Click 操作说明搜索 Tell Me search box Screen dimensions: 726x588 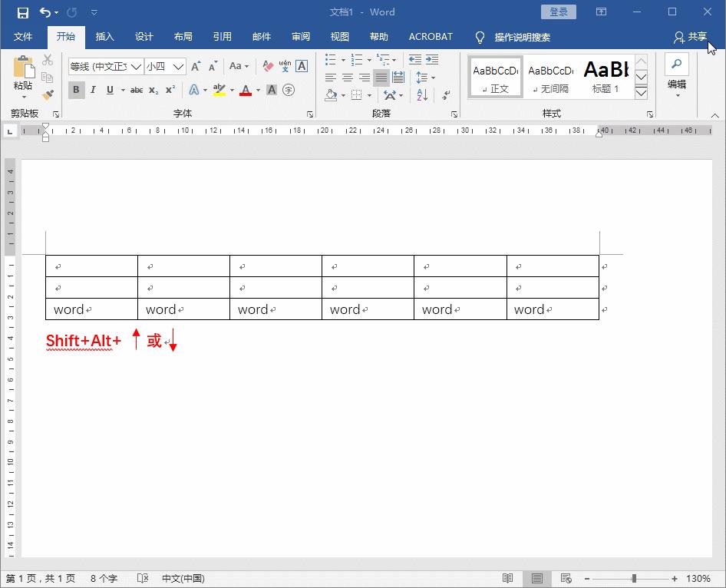(523, 37)
